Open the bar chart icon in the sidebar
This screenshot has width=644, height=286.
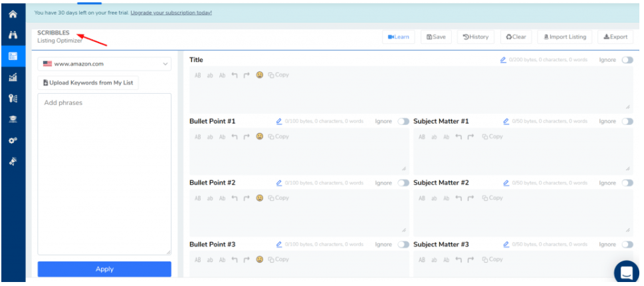point(13,77)
